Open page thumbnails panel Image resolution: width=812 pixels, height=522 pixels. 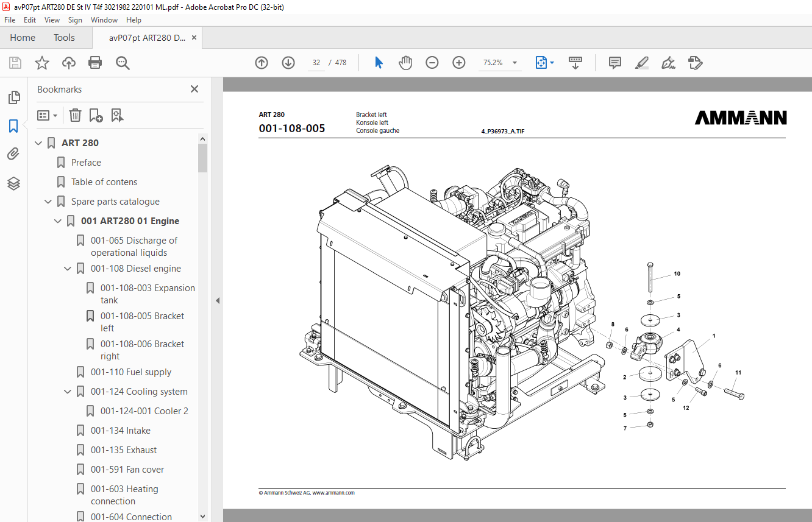point(13,97)
